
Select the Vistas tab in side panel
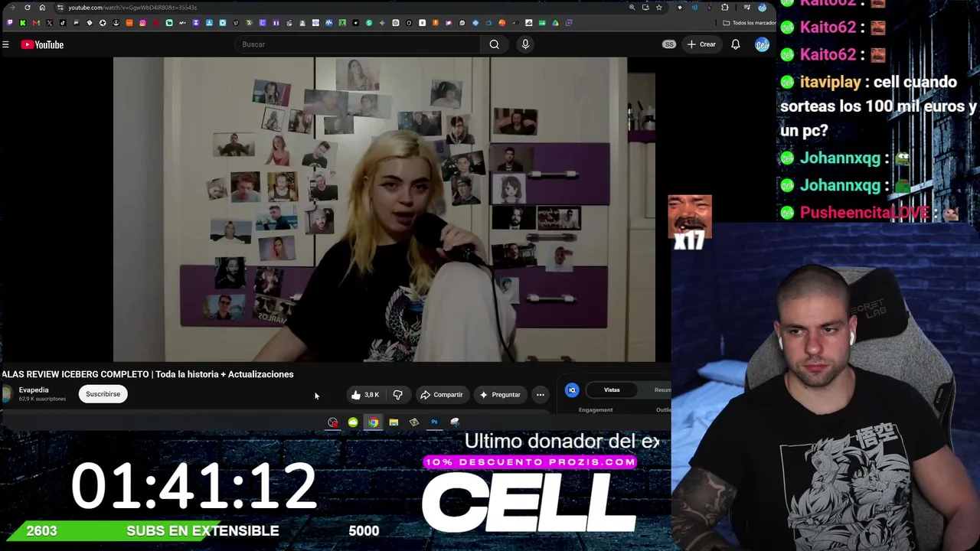coord(612,390)
